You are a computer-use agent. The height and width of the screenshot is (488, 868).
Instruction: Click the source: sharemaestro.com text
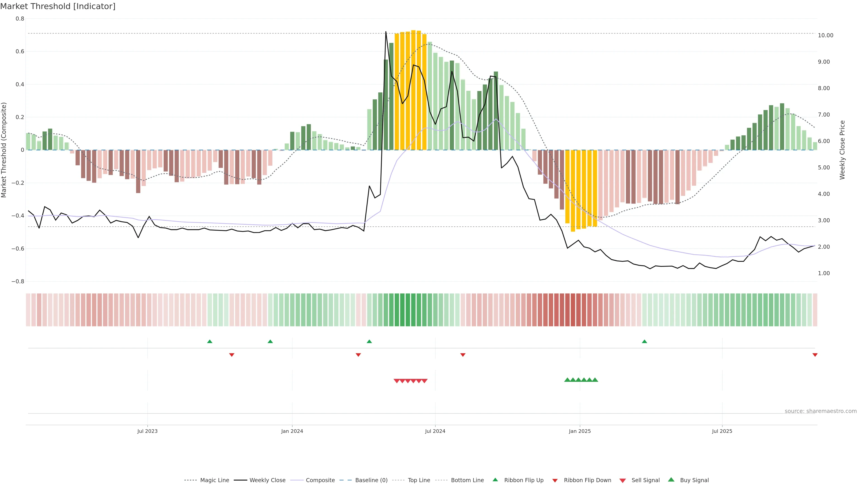point(821,411)
